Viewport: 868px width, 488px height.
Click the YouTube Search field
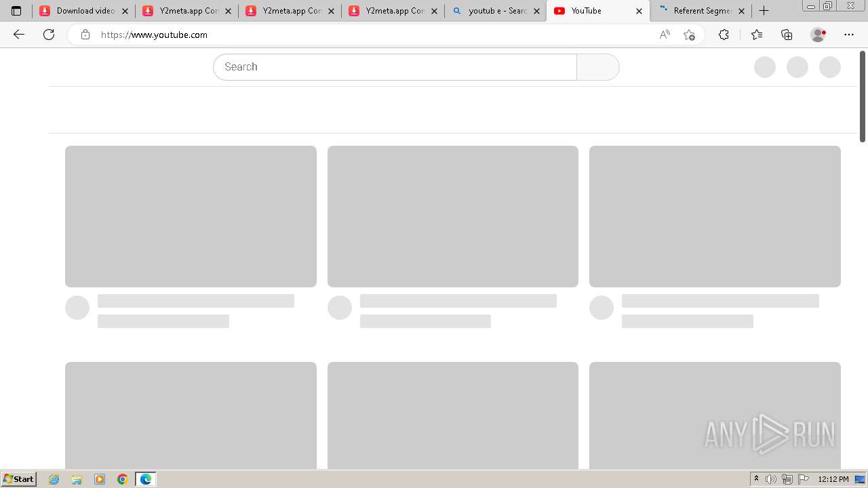pos(395,67)
